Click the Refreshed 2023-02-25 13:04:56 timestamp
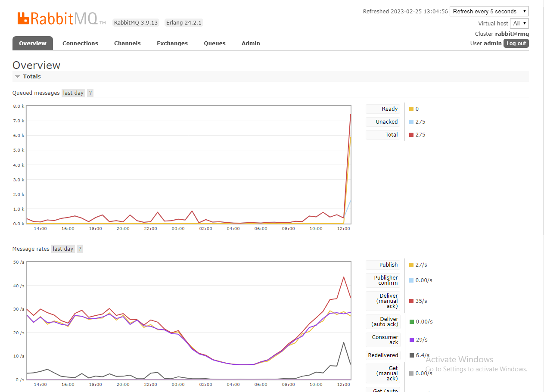Viewport: 544px width, 392px height. [x=405, y=11]
